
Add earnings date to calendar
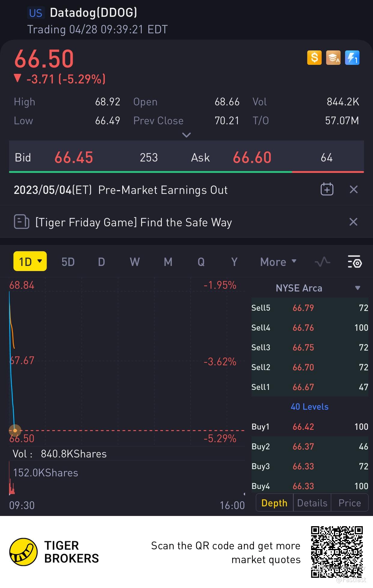coord(327,189)
